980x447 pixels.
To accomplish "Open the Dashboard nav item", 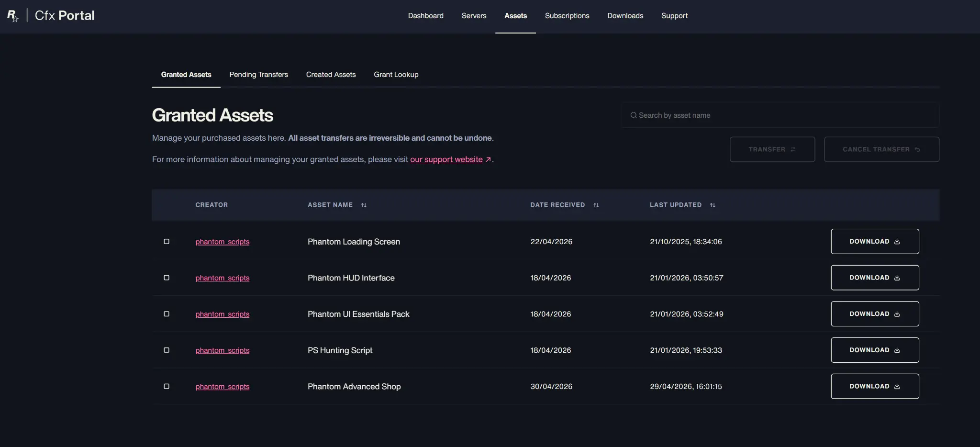I will click(426, 16).
